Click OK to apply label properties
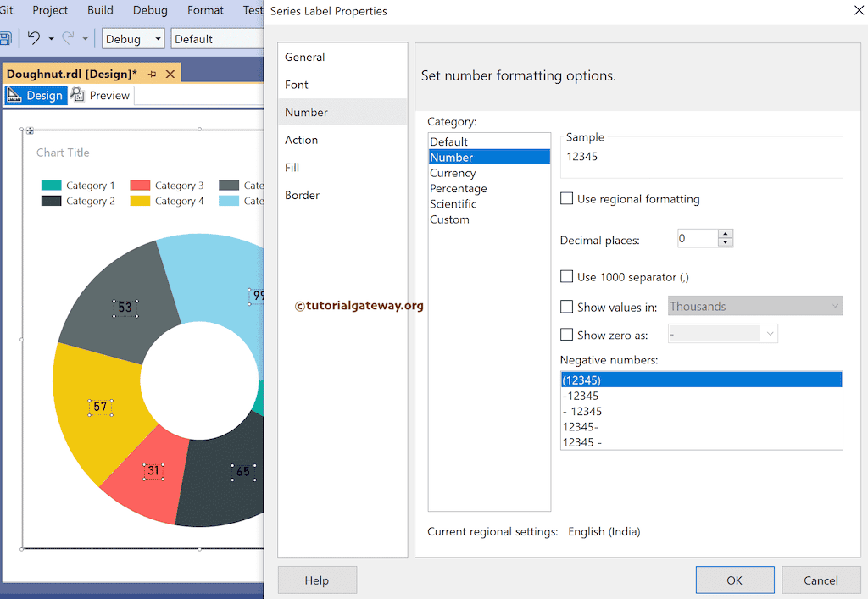 click(734, 580)
